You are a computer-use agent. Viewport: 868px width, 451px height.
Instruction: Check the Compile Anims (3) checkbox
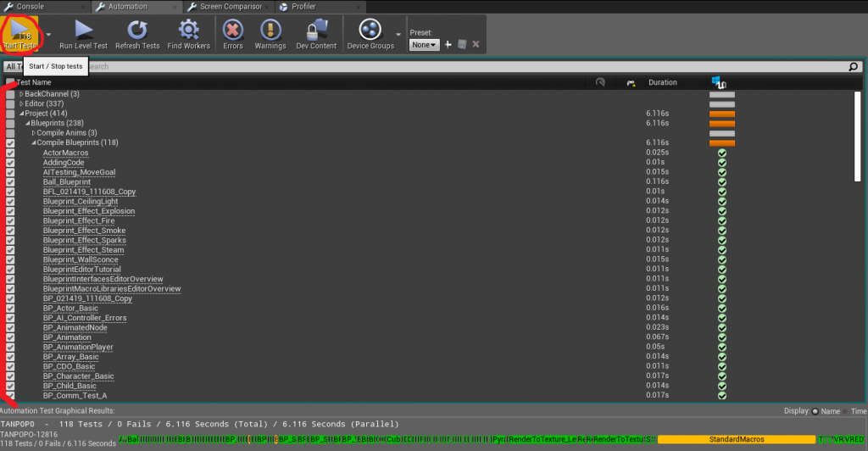click(10, 133)
